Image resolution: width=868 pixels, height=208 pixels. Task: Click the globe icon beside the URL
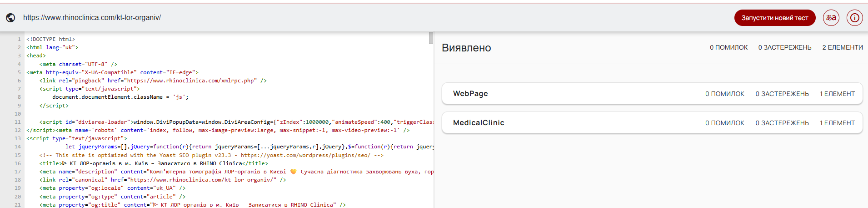click(x=10, y=18)
